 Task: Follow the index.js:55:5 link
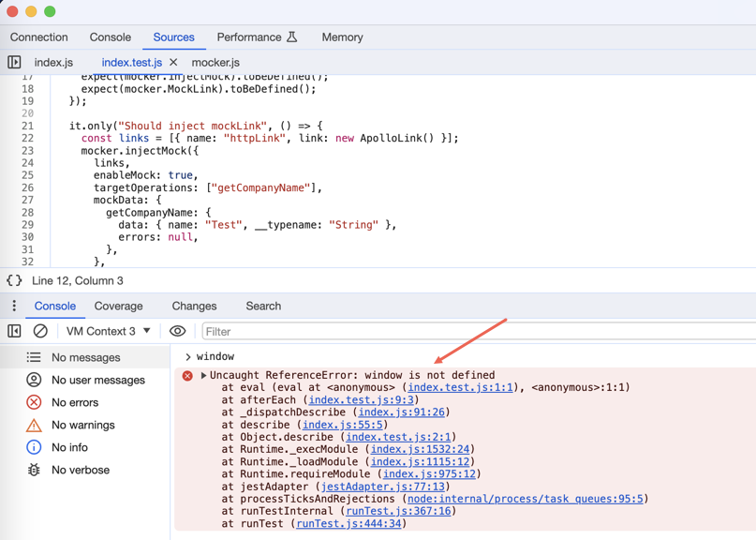[343, 425]
